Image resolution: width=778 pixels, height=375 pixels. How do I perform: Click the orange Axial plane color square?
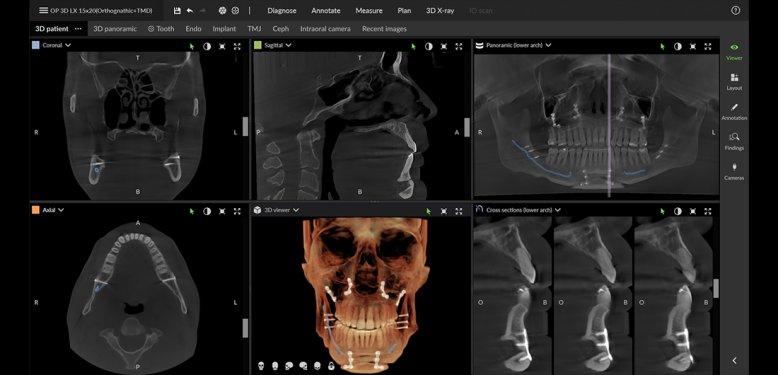coord(35,210)
